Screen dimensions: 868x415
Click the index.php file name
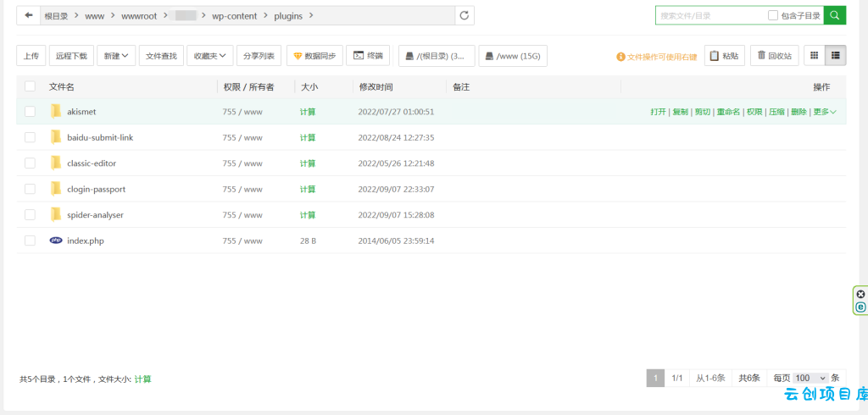click(86, 241)
